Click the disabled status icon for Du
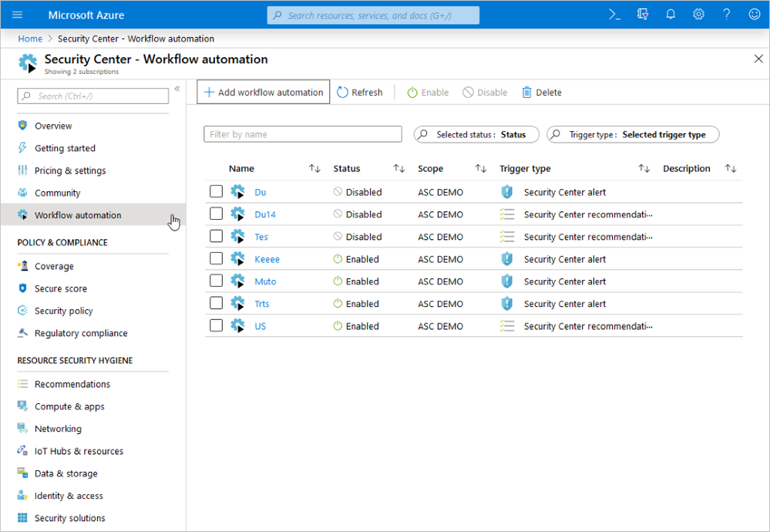 [338, 191]
